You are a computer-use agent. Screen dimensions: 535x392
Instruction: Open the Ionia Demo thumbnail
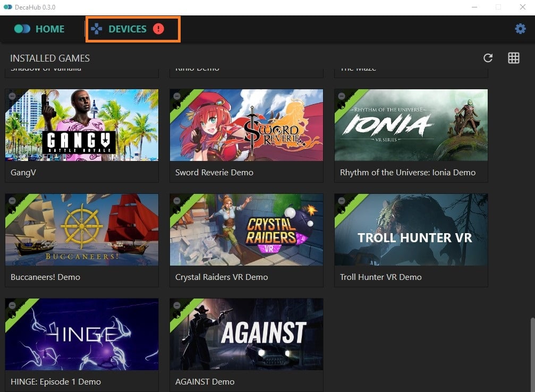tap(411, 125)
